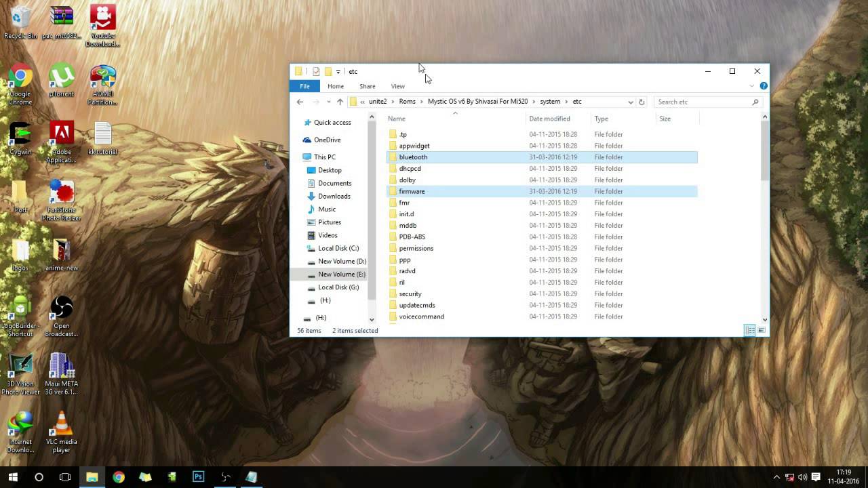Switch to large icons view
Viewport: 868px width, 488px height.
coord(762,330)
